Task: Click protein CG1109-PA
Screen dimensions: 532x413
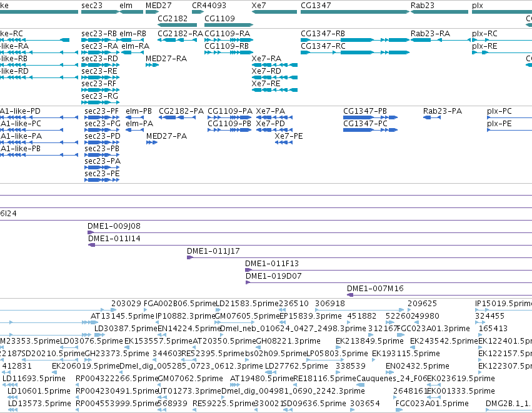Action: pos(229,117)
